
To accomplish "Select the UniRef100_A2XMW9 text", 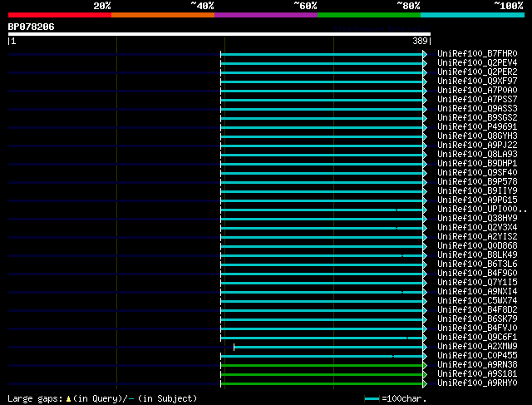I will tap(477, 347).
